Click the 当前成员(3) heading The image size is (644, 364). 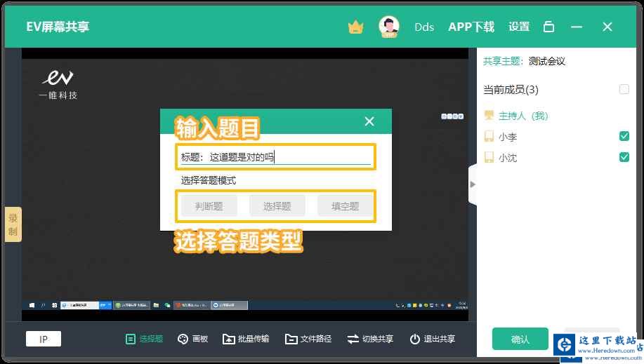(x=511, y=90)
